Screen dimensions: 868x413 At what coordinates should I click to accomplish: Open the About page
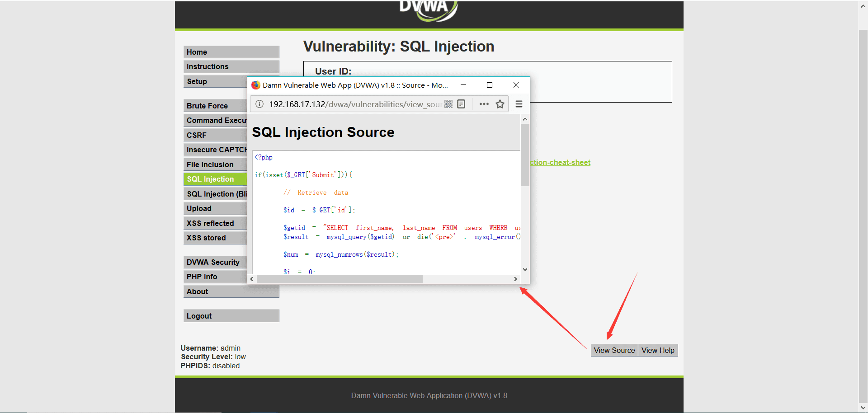tap(231, 291)
